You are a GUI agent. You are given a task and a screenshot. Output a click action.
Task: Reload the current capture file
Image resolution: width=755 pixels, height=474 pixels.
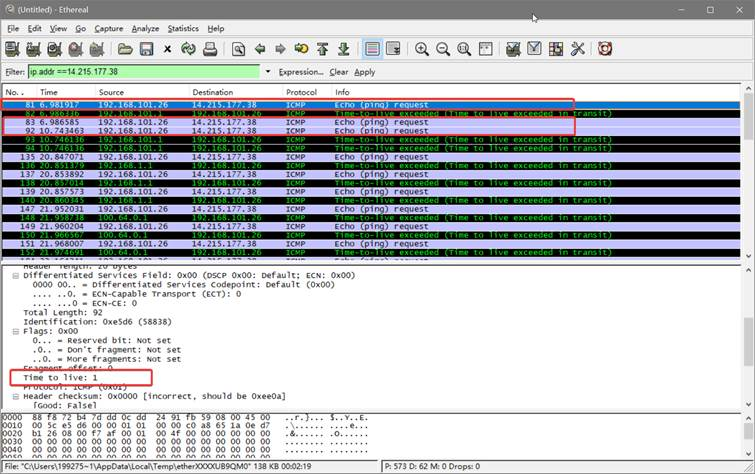point(188,49)
